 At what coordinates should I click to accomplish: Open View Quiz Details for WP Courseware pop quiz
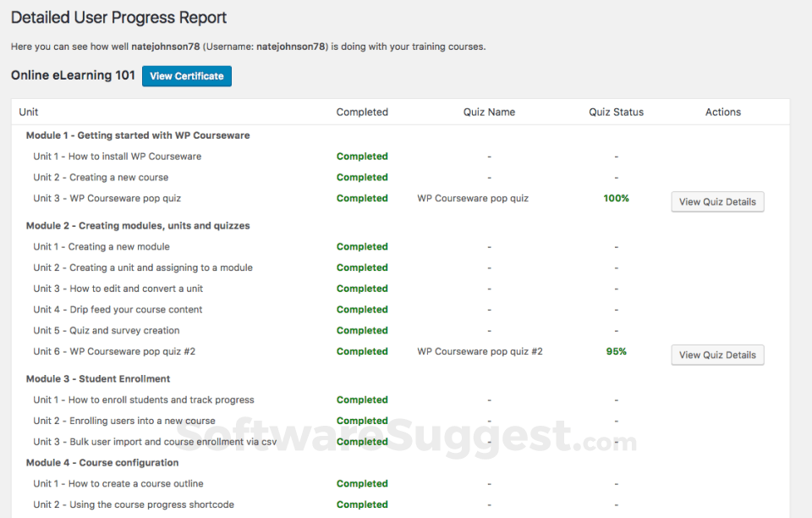pos(716,201)
